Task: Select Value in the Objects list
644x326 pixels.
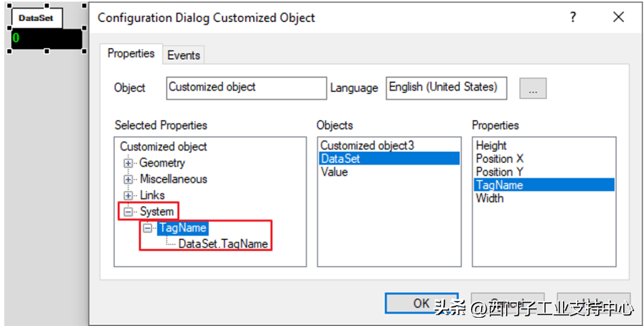Action: (335, 172)
